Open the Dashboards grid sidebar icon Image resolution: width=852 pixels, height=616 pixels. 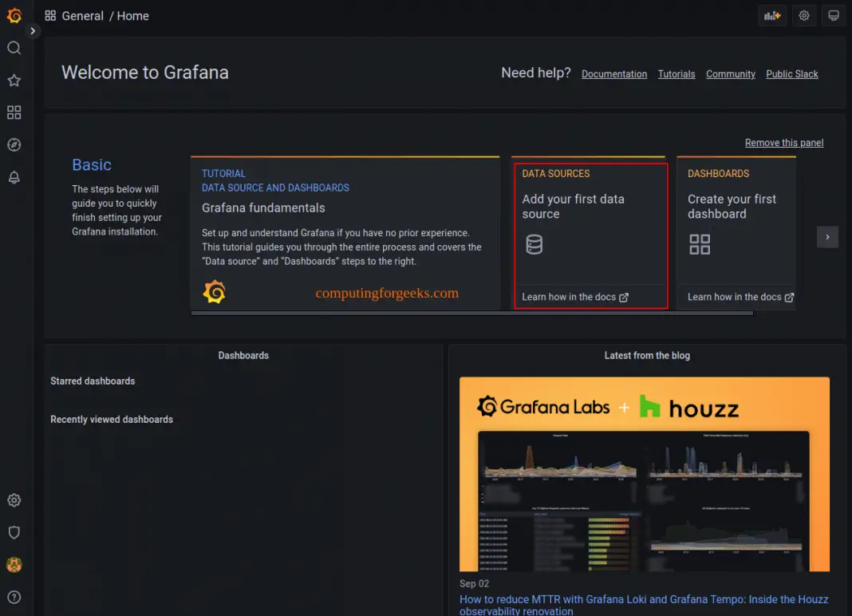[14, 113]
